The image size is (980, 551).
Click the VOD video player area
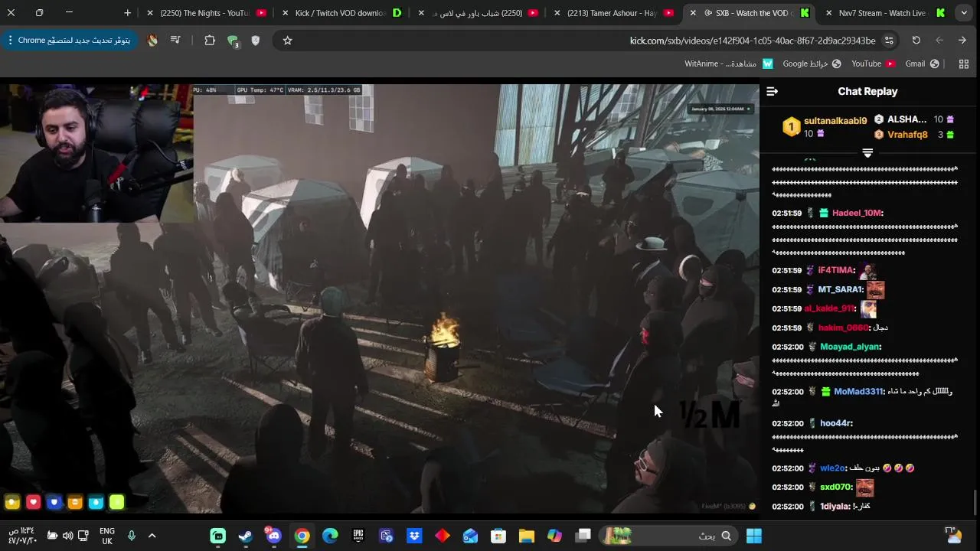coord(380,298)
